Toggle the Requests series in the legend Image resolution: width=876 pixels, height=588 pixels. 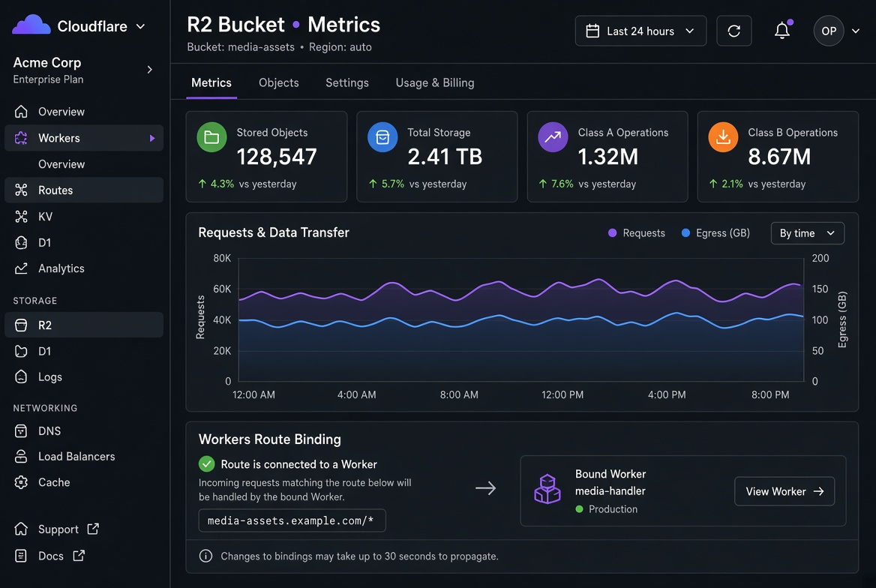point(636,233)
